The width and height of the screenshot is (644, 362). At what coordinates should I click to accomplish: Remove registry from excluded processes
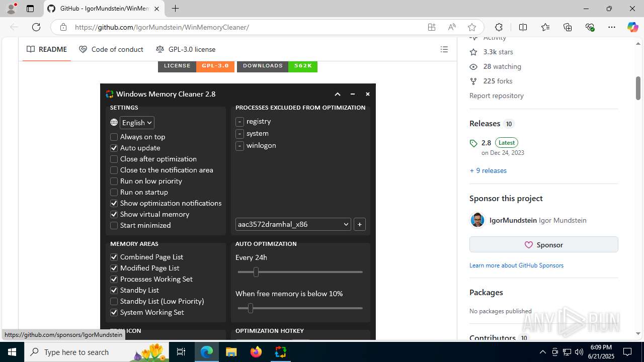[239, 122]
